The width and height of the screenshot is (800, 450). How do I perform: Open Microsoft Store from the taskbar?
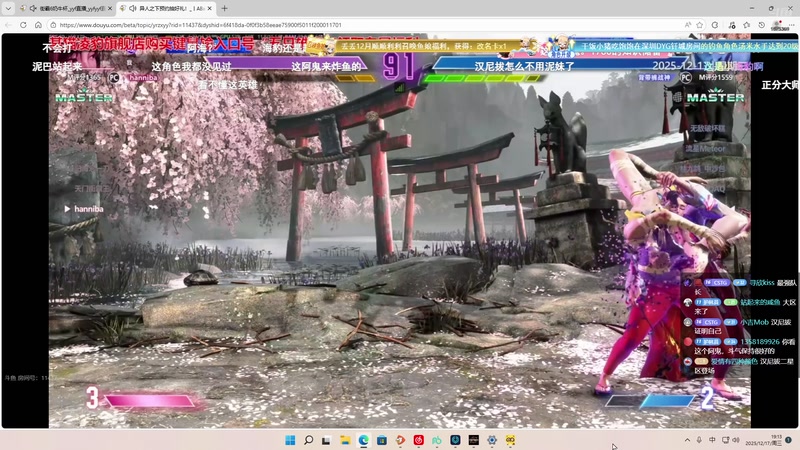click(382, 440)
